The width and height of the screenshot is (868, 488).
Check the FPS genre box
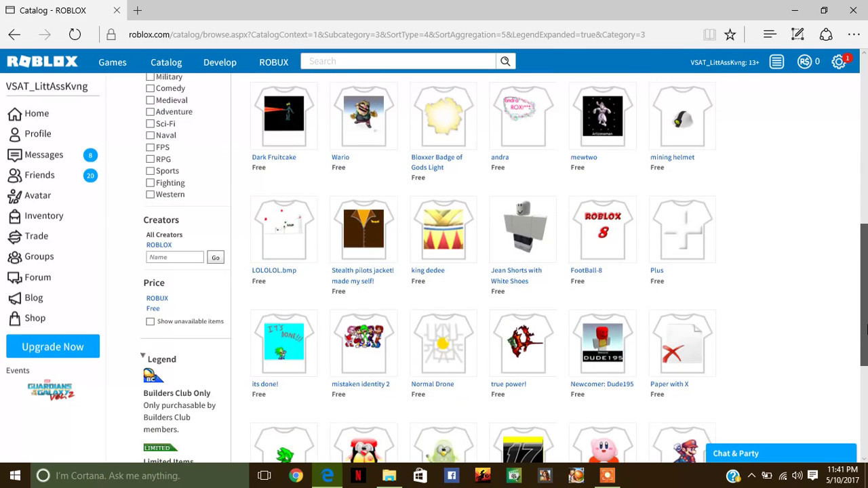click(x=151, y=147)
